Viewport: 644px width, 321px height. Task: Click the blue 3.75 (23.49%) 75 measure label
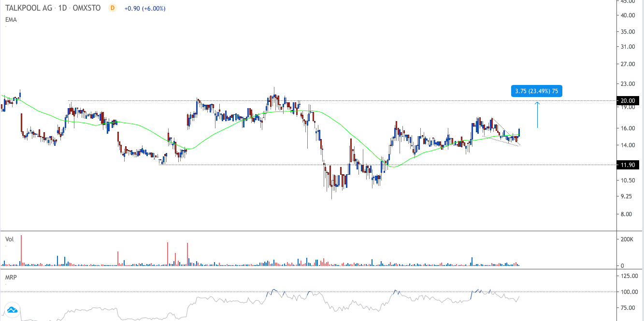click(x=536, y=91)
